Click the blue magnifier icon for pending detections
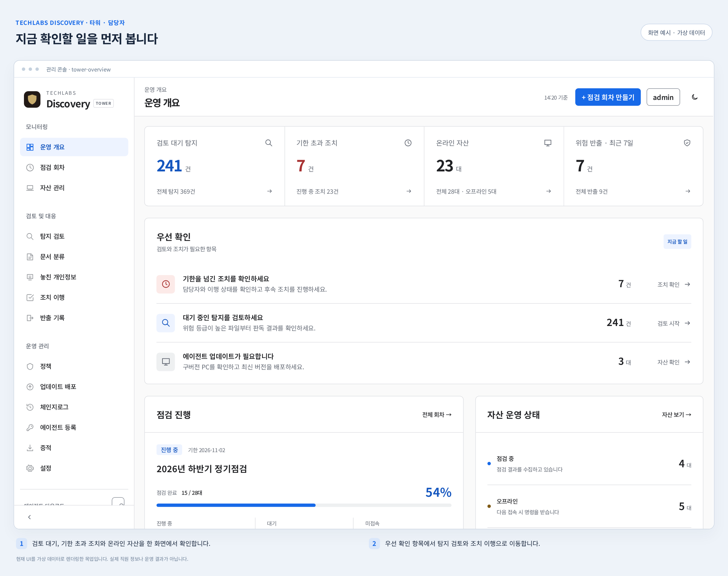Image resolution: width=728 pixels, height=576 pixels. [x=166, y=323]
